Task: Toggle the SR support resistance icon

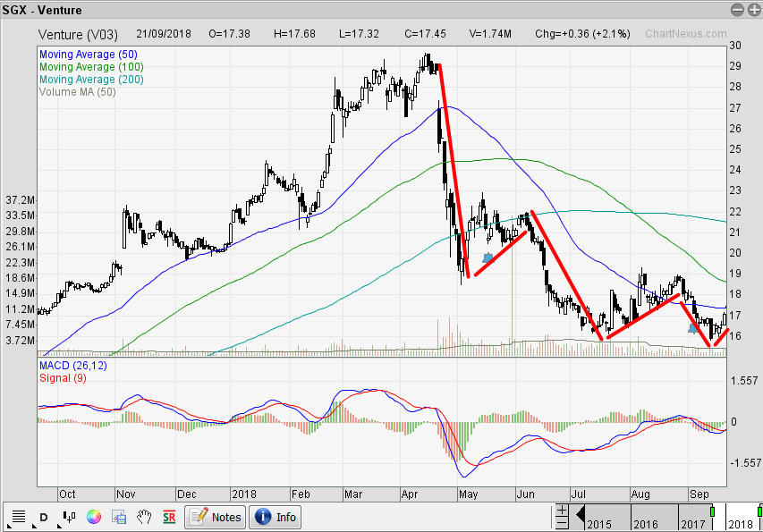Action: click(169, 517)
